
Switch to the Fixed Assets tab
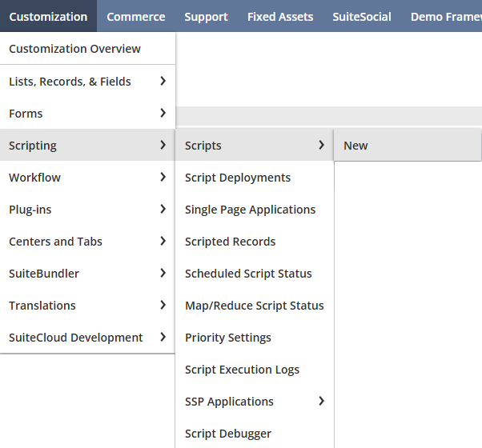point(280,17)
